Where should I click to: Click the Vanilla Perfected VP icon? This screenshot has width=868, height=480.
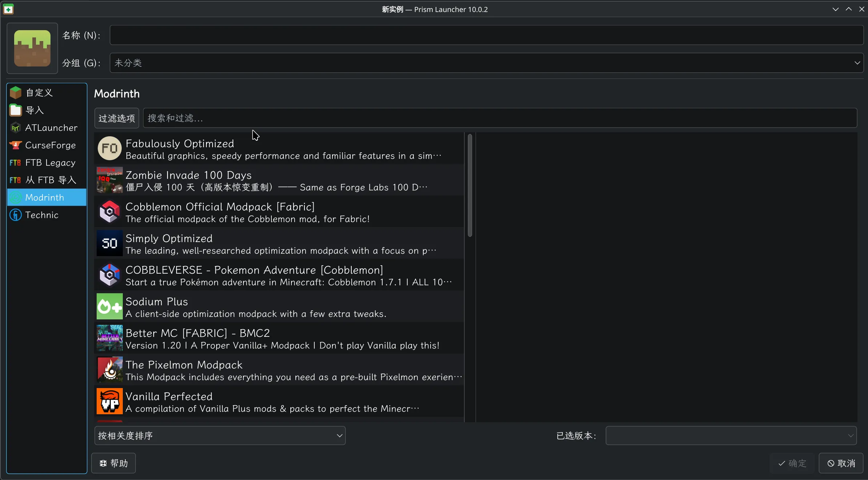pyautogui.click(x=109, y=401)
